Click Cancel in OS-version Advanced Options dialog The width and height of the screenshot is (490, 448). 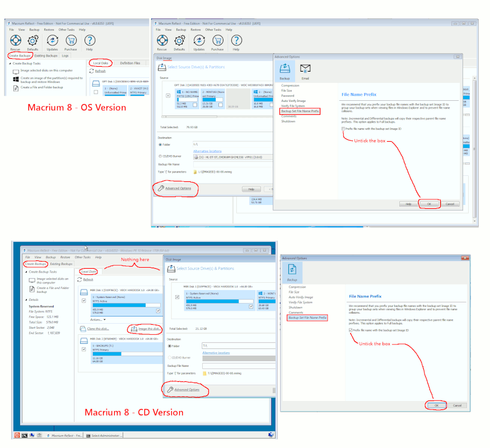(x=450, y=204)
